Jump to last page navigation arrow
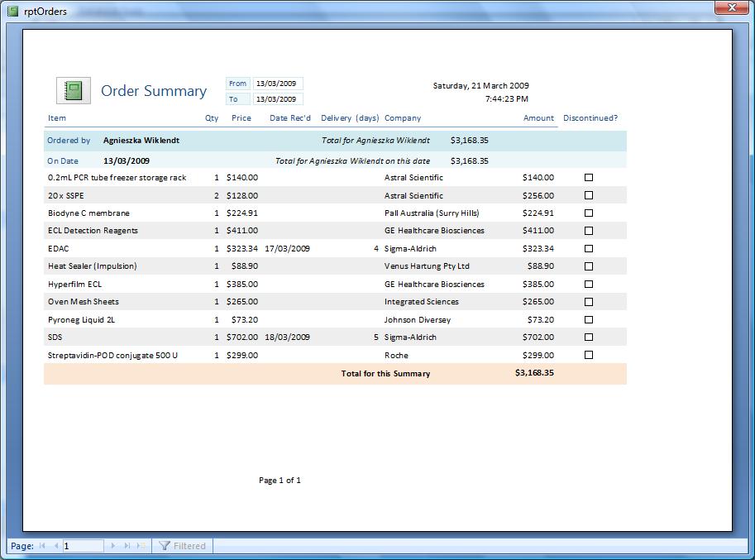Image resolution: width=755 pixels, height=560 pixels. (x=127, y=546)
